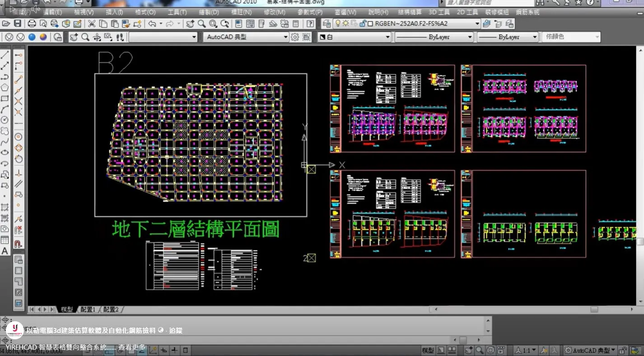Open the 白 color selector dropdown

[387, 37]
